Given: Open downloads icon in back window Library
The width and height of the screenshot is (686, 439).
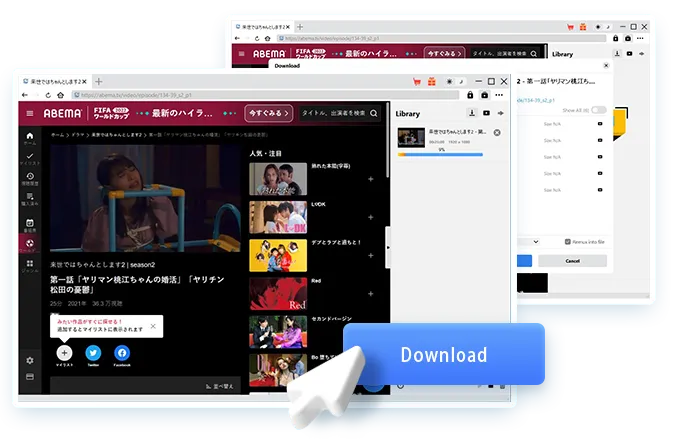Looking at the screenshot, I should coord(617,53).
